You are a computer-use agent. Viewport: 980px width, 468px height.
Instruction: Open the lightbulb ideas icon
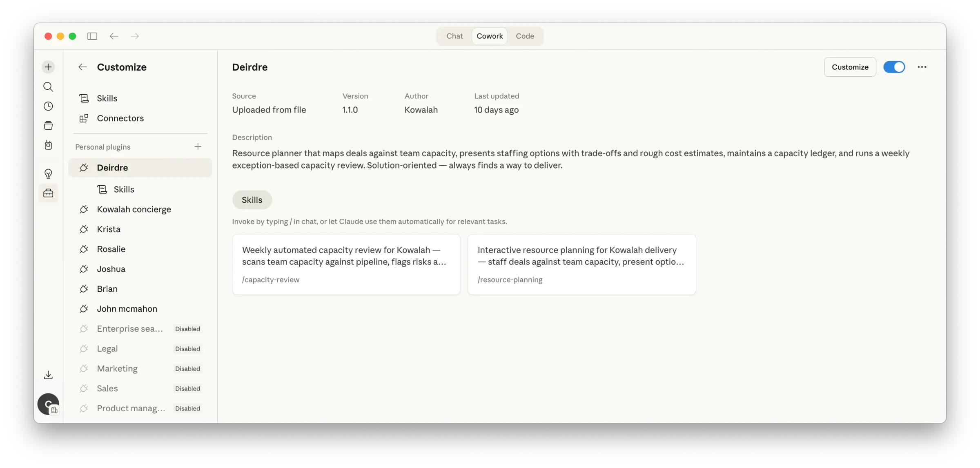pyautogui.click(x=48, y=173)
